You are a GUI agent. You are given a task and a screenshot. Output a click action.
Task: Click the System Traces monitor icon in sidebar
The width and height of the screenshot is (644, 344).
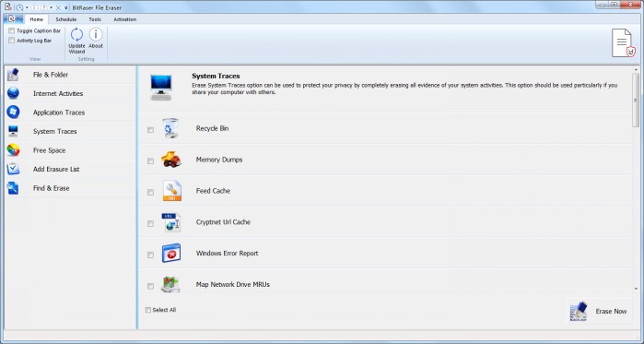[13, 131]
